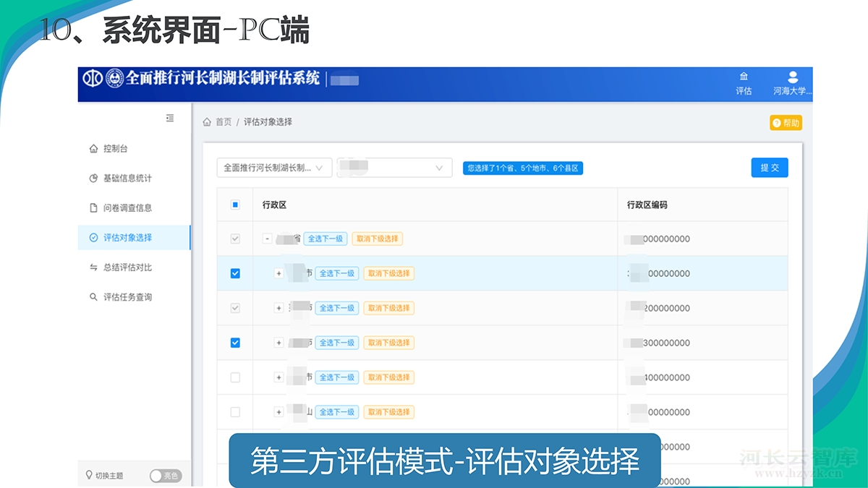Click the home icon in the breadcrumb
The image size is (868, 488).
click(x=207, y=122)
